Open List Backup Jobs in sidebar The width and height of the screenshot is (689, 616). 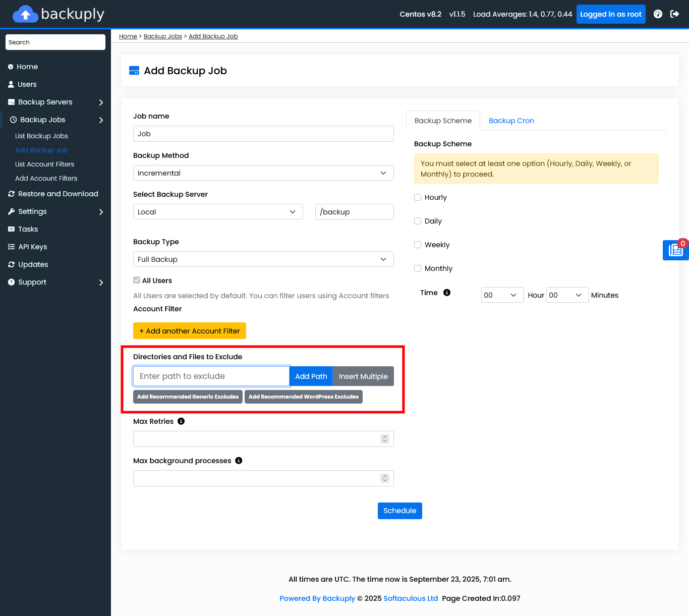point(41,136)
